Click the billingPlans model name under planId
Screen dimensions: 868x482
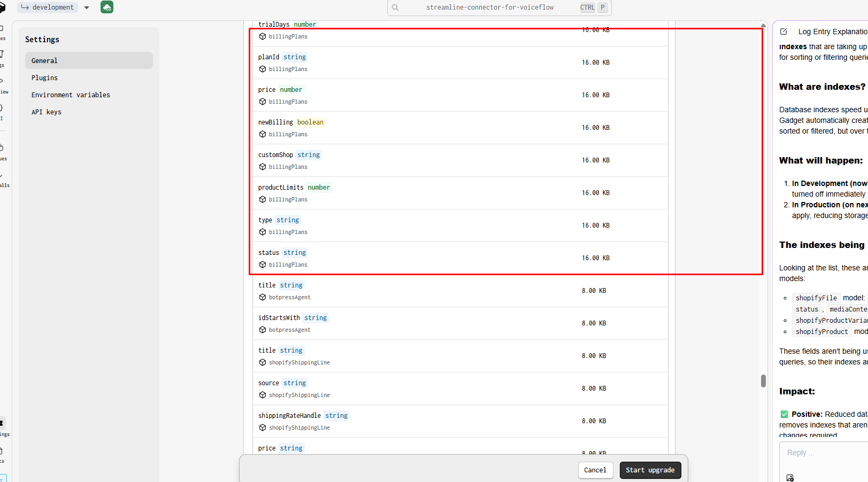point(288,69)
